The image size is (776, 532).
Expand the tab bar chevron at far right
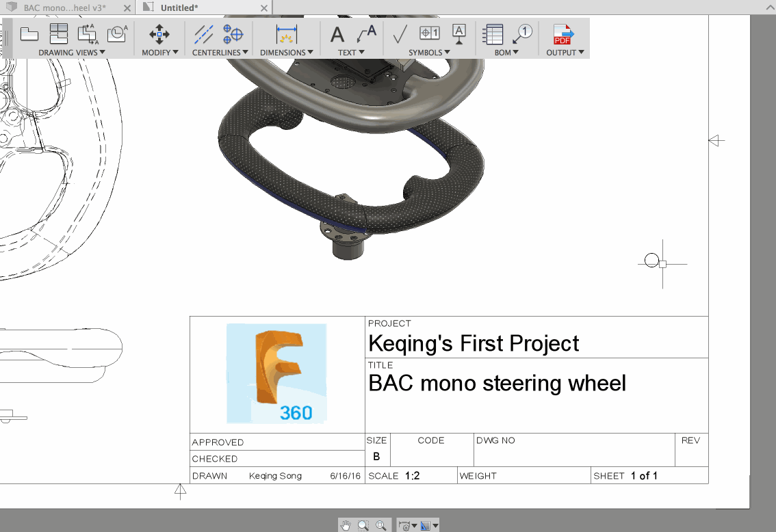[x=771, y=8]
